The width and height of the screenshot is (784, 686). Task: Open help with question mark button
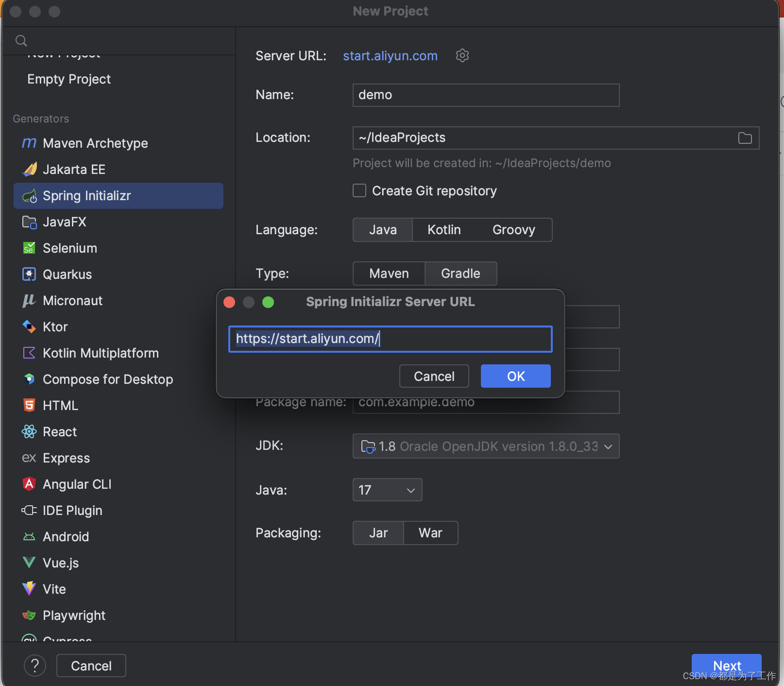[x=35, y=666]
